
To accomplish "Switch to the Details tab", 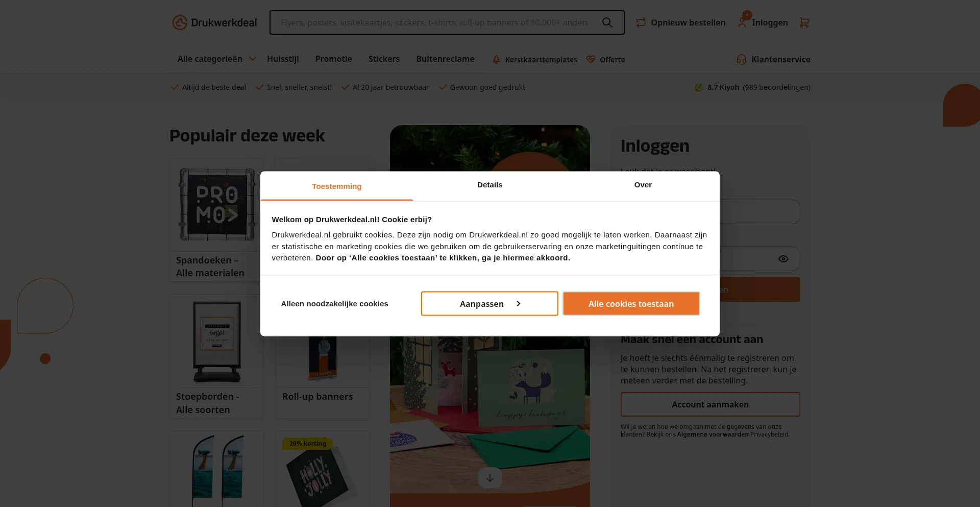I will [490, 185].
